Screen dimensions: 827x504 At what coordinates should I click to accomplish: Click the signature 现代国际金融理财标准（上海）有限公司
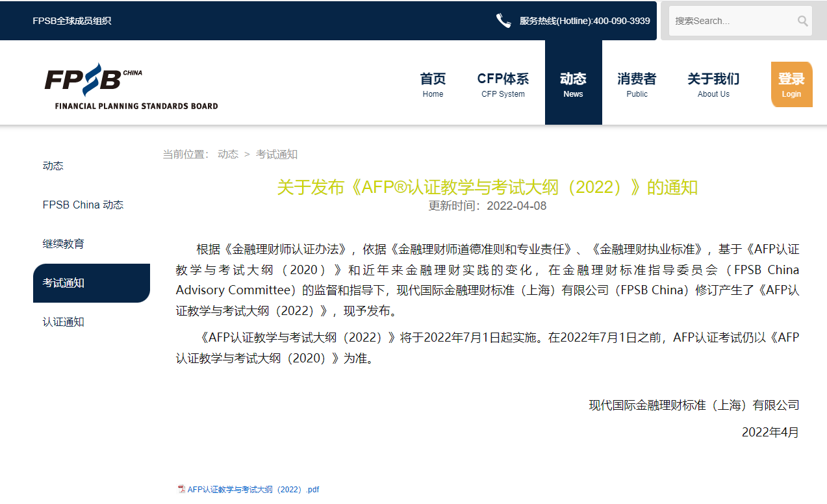click(694, 405)
